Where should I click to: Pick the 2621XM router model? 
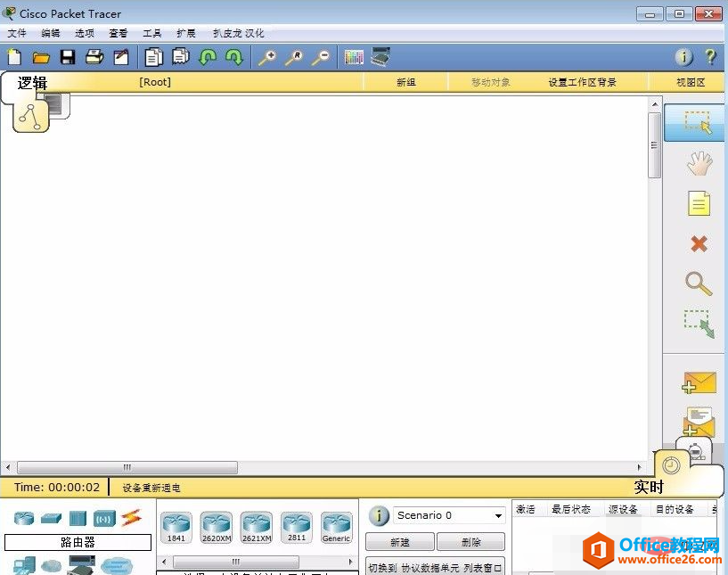(257, 528)
